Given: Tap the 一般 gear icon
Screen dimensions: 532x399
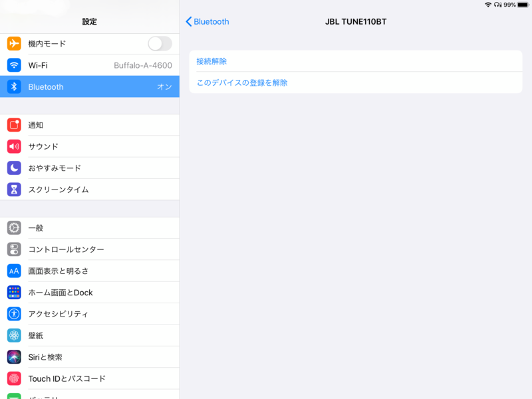Looking at the screenshot, I should click(x=14, y=227).
